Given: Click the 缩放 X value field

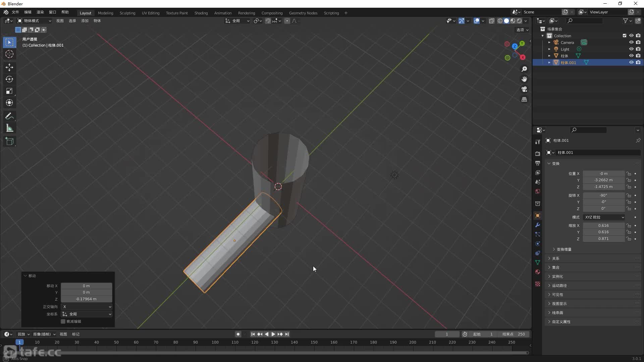Looking at the screenshot, I should pyautogui.click(x=603, y=226).
